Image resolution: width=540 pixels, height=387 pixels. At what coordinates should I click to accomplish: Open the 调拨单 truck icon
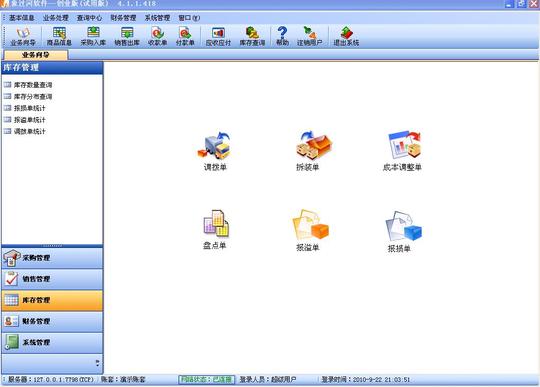(215, 146)
